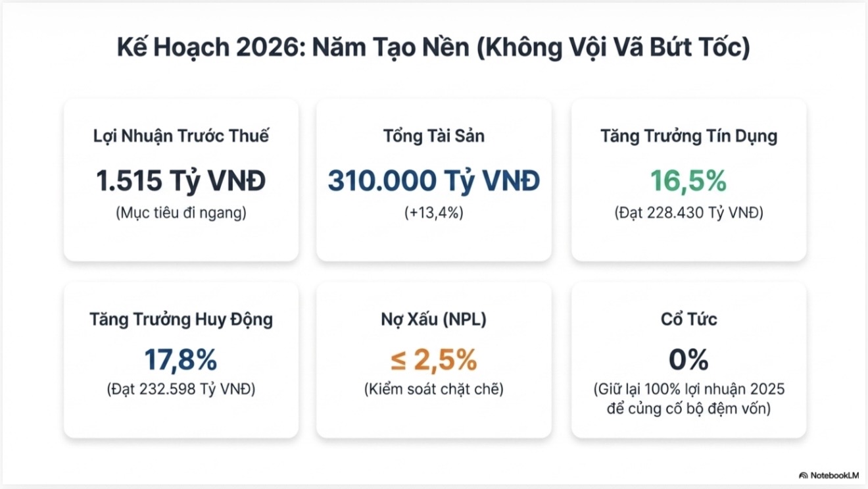The height and width of the screenshot is (489, 868).
Task: Open the Cổ Tức card heading
Action: point(688,320)
